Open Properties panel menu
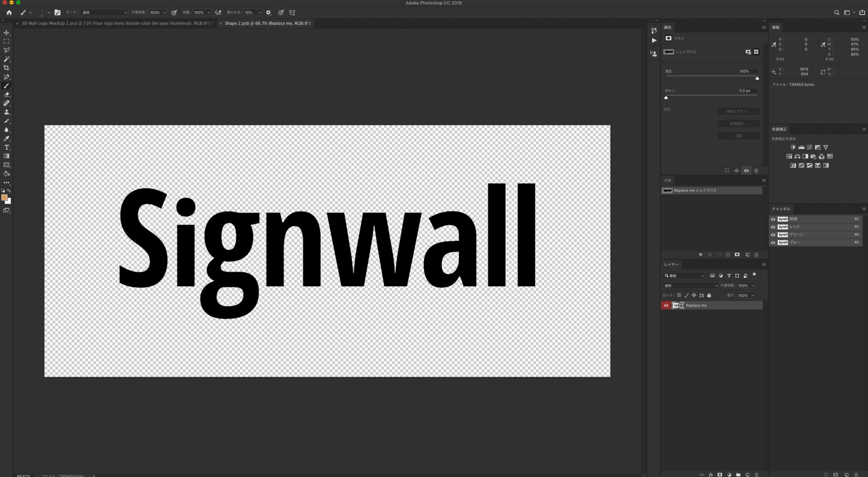The image size is (868, 477). coord(764,27)
